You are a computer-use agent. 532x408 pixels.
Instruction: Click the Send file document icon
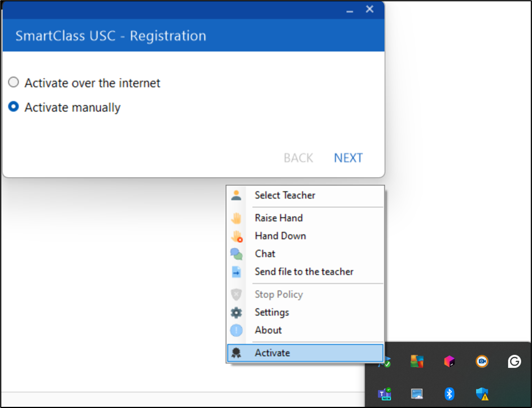(x=237, y=272)
